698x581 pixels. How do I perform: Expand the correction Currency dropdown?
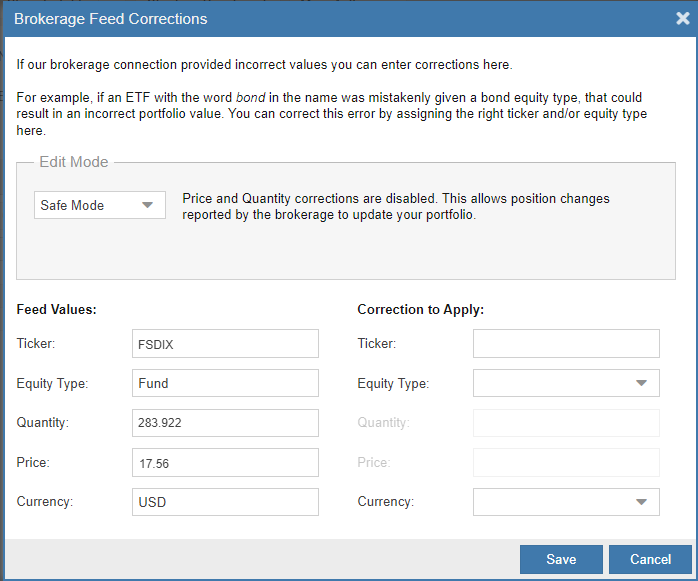coord(566,502)
